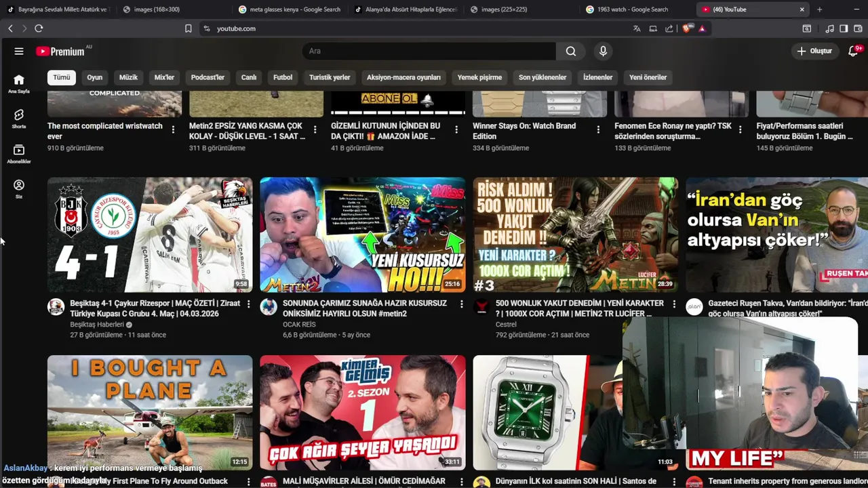Open Shorts in the sidebar

19,119
